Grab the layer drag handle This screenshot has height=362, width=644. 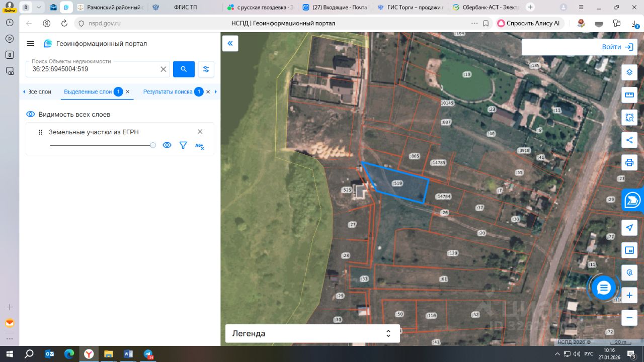[x=41, y=132]
